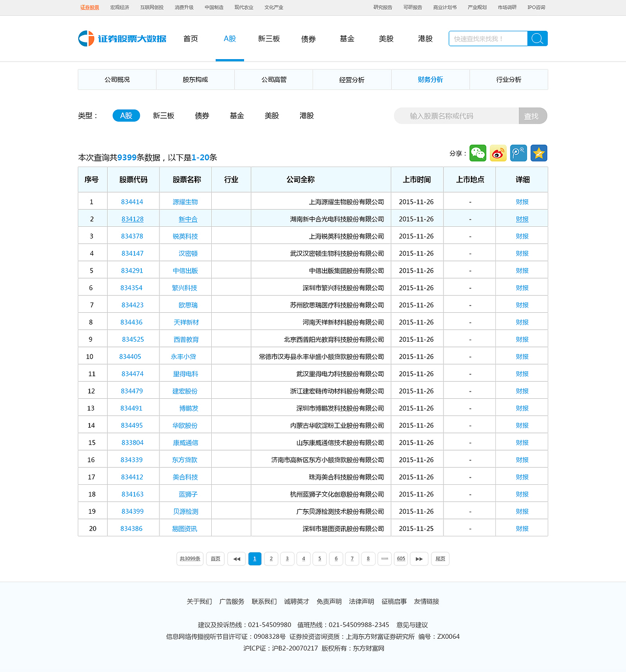The height and width of the screenshot is (672, 626).
Task: Go to page 5 of results
Action: [x=320, y=559]
